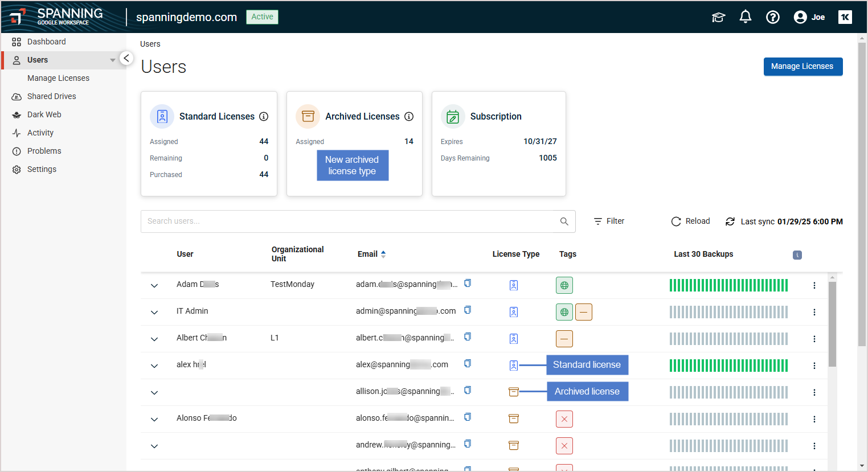Click the users table scrollbar
The height and width of the screenshot is (472, 868).
(x=832, y=325)
